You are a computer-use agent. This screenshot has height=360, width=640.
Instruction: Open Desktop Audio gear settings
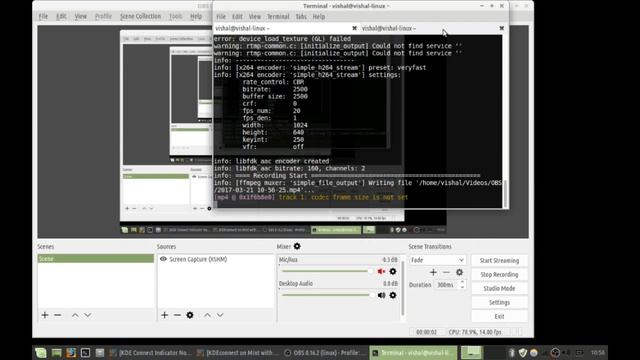pos(393,295)
